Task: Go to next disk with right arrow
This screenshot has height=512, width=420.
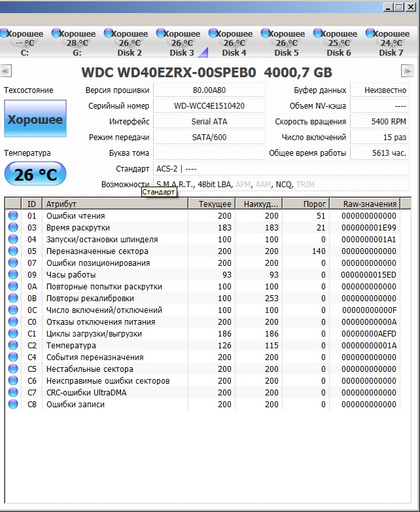Action: coord(408,71)
